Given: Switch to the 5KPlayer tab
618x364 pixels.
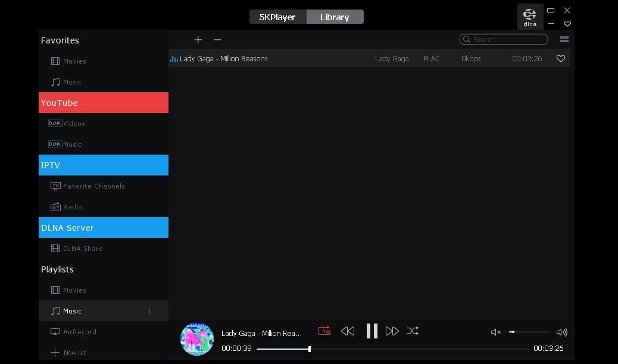Looking at the screenshot, I should click(x=277, y=17).
